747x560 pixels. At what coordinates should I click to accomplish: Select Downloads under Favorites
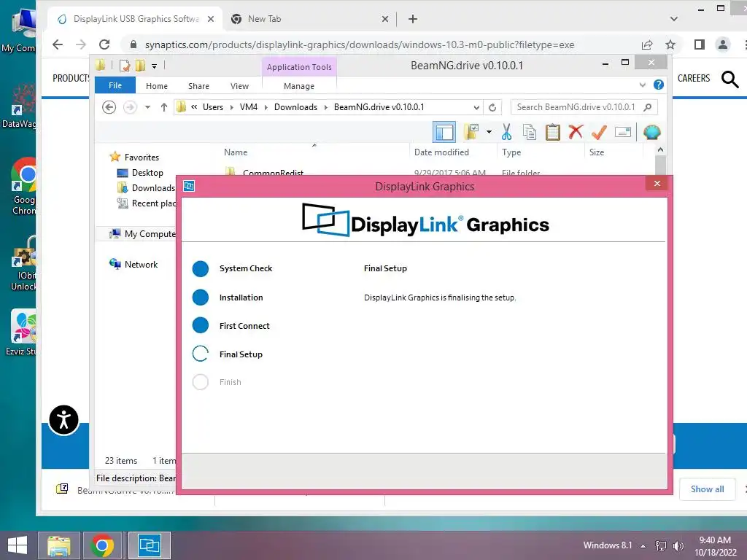(146, 187)
